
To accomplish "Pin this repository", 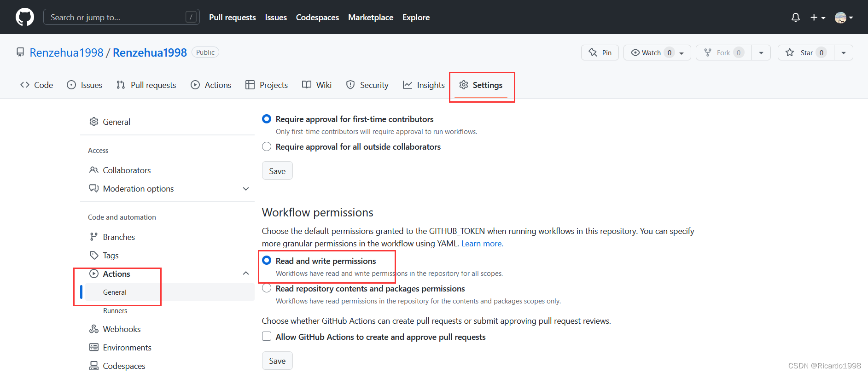I will [600, 52].
